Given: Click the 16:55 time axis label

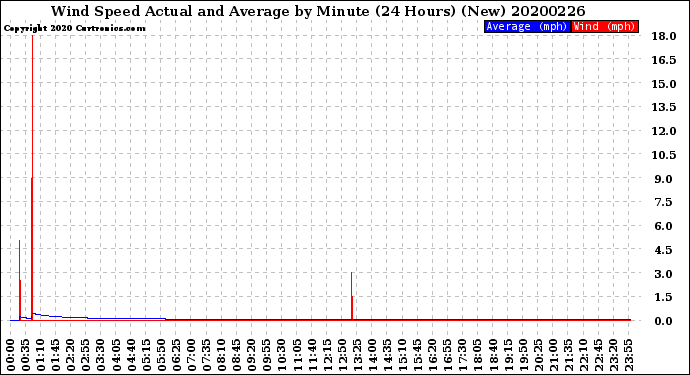Looking at the screenshot, I should point(448,355).
